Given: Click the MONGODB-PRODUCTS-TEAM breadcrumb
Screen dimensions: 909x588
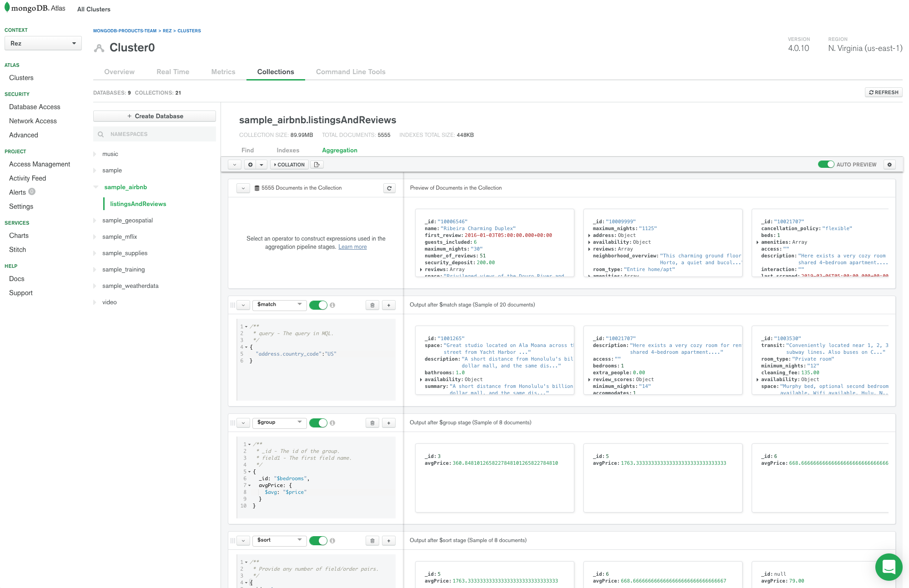Looking at the screenshot, I should coord(125,31).
